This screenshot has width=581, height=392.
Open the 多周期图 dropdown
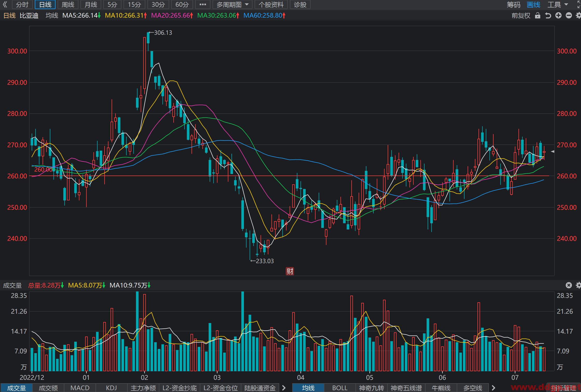tap(233, 5)
